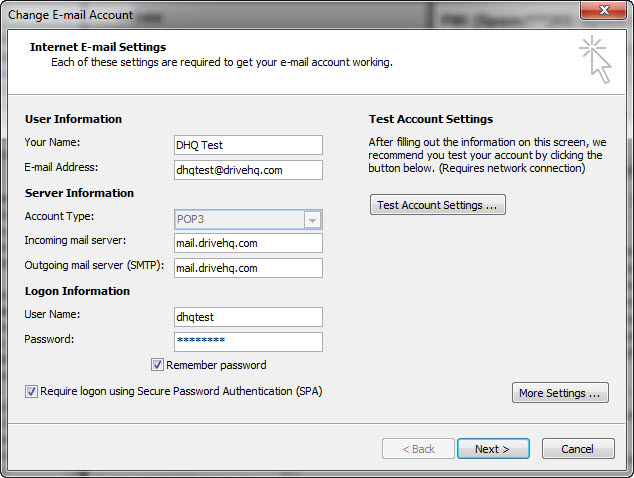Select the User Name field containing dhqtest
This screenshot has width=634, height=478.
[248, 317]
